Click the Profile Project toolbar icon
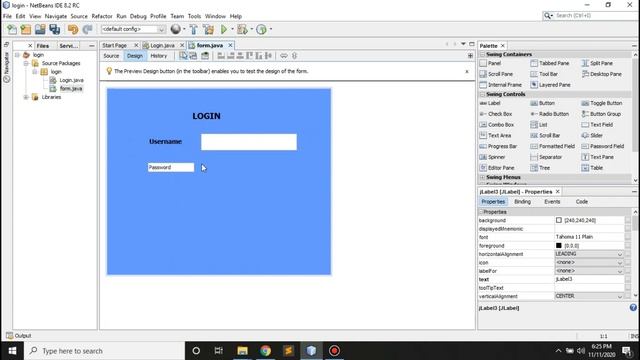Image resolution: width=640 pixels, height=360 pixels. click(262, 29)
